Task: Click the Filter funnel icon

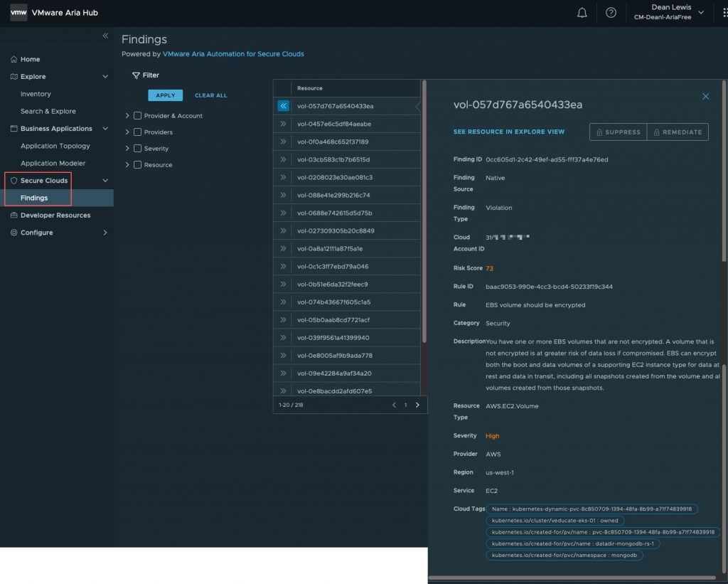Action: (136, 75)
